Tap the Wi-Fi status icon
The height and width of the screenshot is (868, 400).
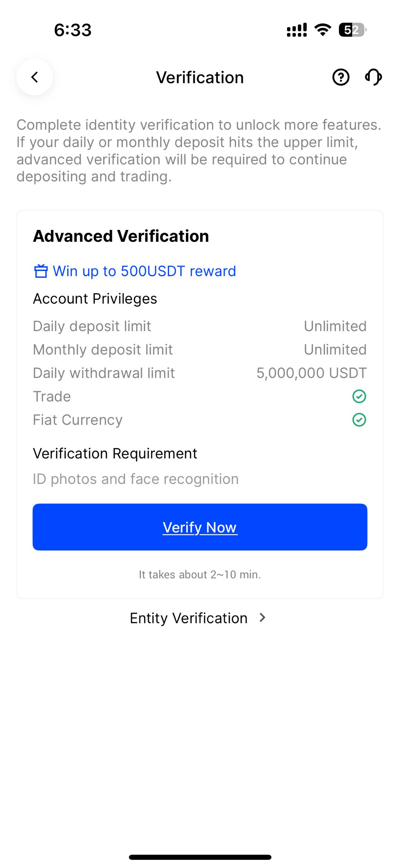tap(323, 30)
